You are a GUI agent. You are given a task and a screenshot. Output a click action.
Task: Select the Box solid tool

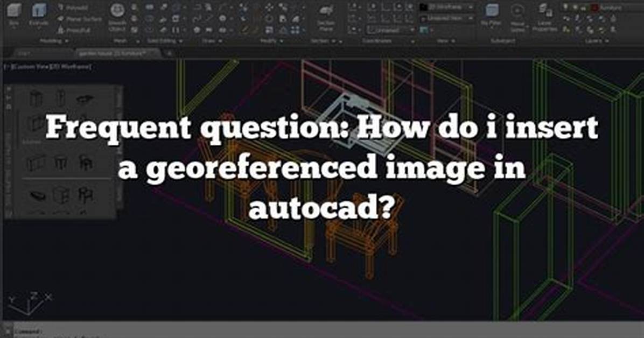point(14,14)
